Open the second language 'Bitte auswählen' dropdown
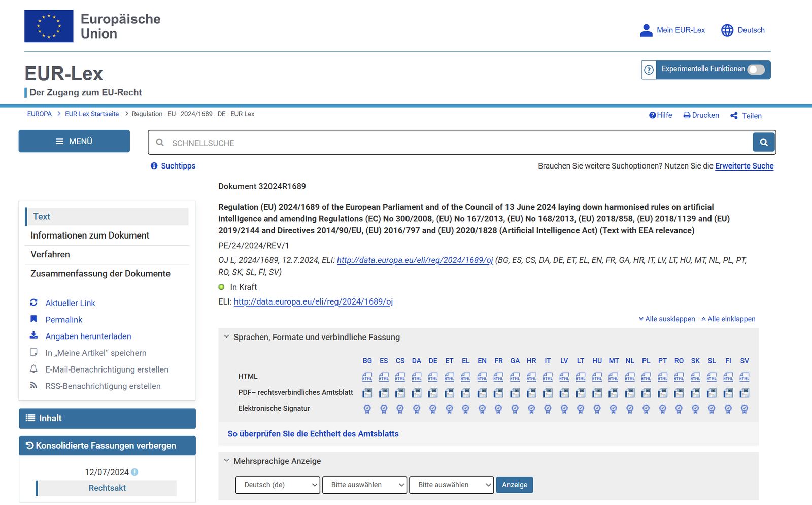Image resolution: width=812 pixels, height=505 pixels. coord(365,485)
